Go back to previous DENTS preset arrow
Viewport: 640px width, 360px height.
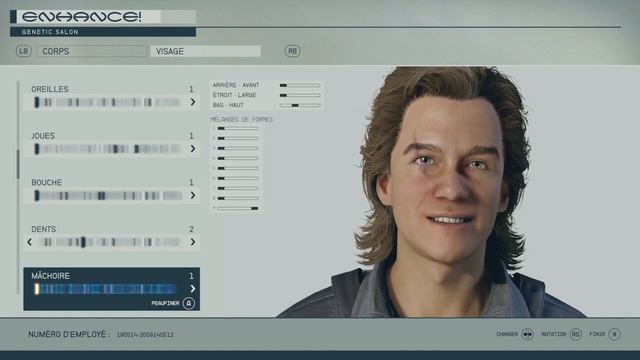click(29, 242)
